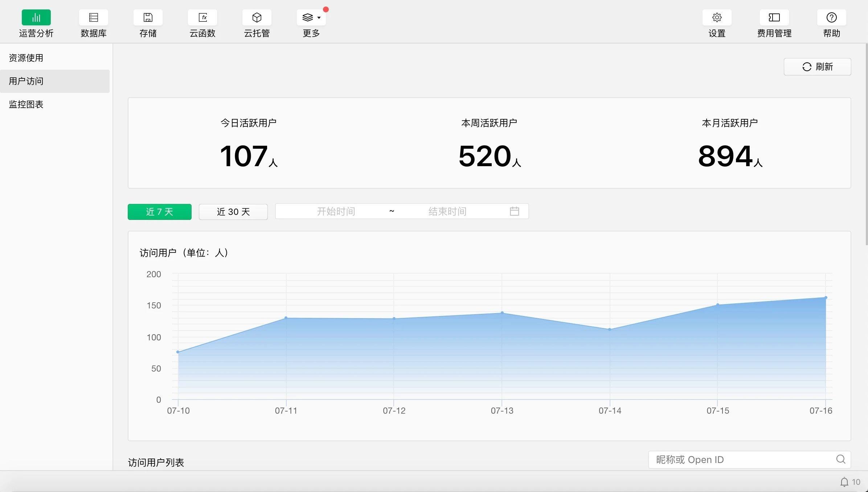
Task: Open the calendar date picker icon
Action: coord(515,211)
